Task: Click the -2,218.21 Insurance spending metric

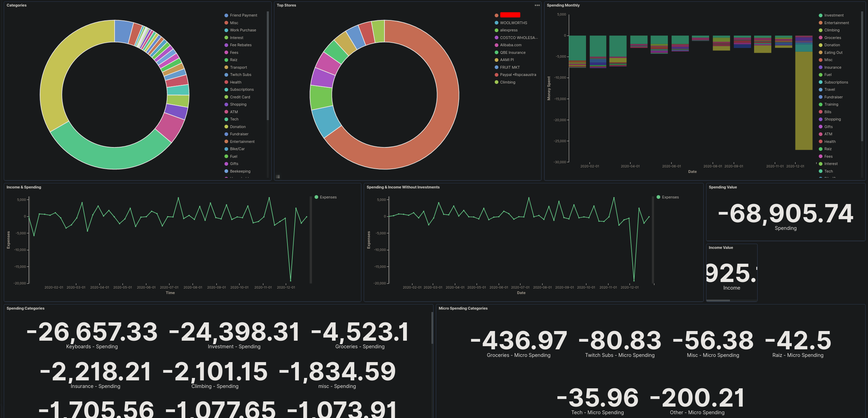Action: [95, 372]
